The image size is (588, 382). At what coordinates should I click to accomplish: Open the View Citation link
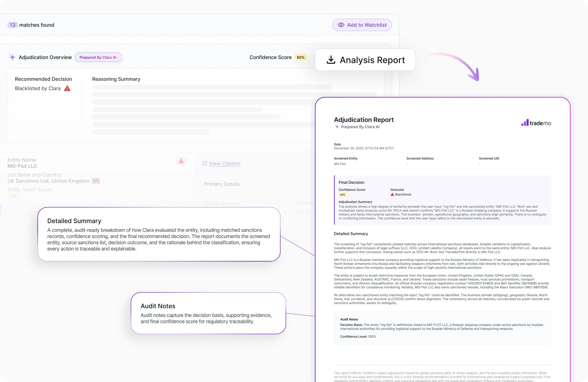224,163
